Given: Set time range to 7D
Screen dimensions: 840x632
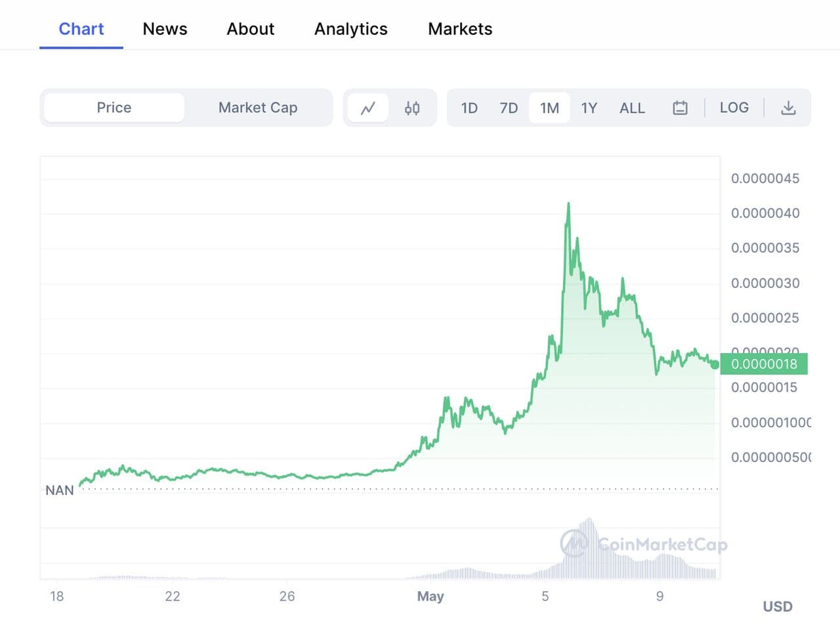Looking at the screenshot, I should pos(509,108).
